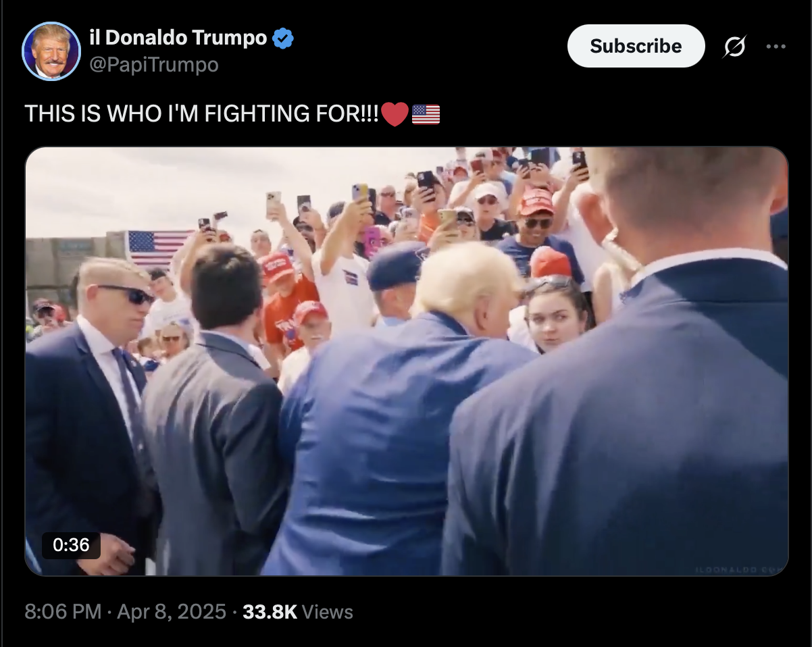Click the ILDONALDO watermark in the video corner
Viewport: 812px width, 647px height.
click(740, 571)
